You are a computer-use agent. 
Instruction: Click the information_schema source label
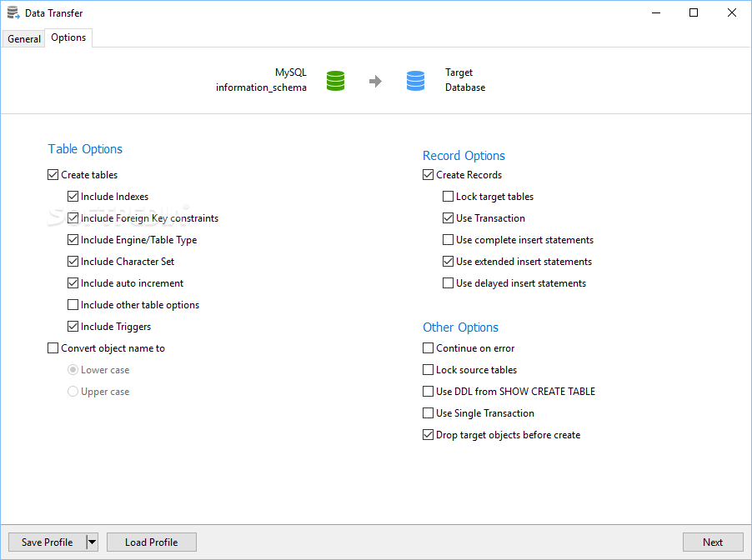261,87
